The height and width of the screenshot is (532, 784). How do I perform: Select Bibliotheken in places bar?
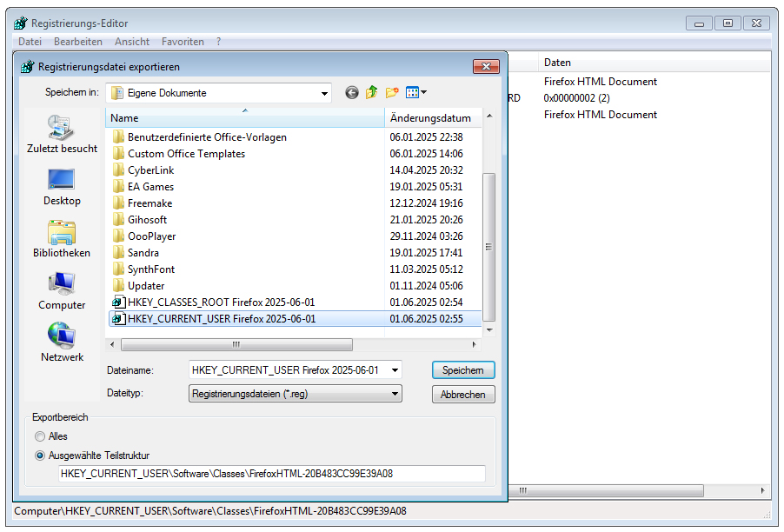coord(61,239)
